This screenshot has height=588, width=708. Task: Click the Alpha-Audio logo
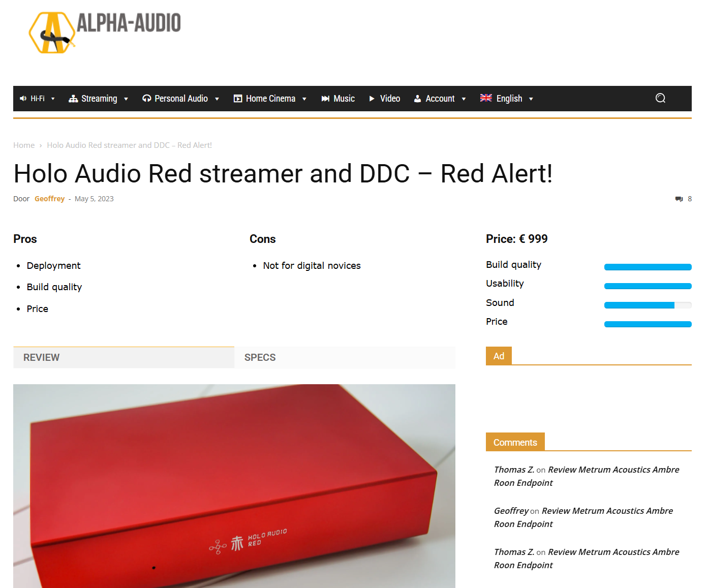(105, 33)
